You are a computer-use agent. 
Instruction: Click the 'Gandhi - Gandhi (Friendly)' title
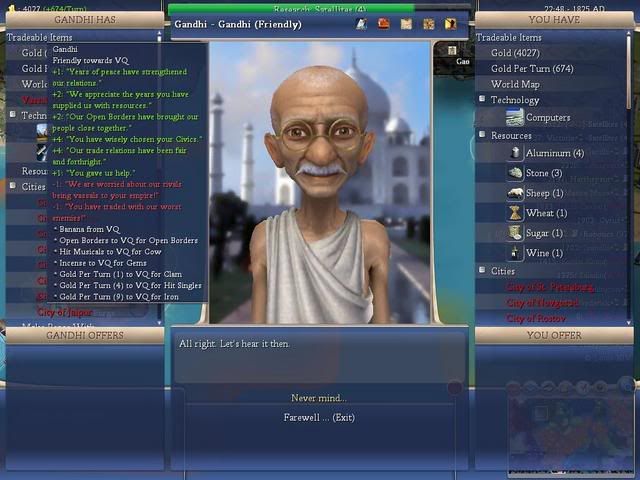click(238, 24)
